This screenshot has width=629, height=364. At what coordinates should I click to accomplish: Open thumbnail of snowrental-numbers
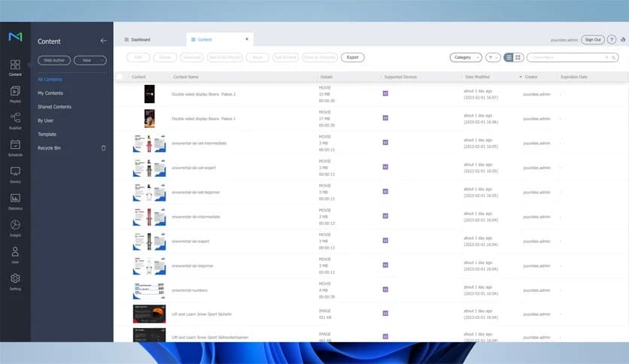click(149, 290)
